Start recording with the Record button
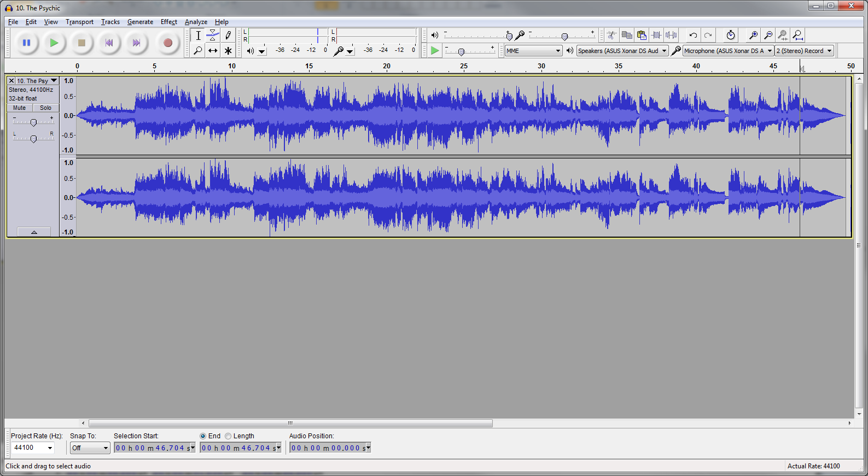 click(x=168, y=43)
